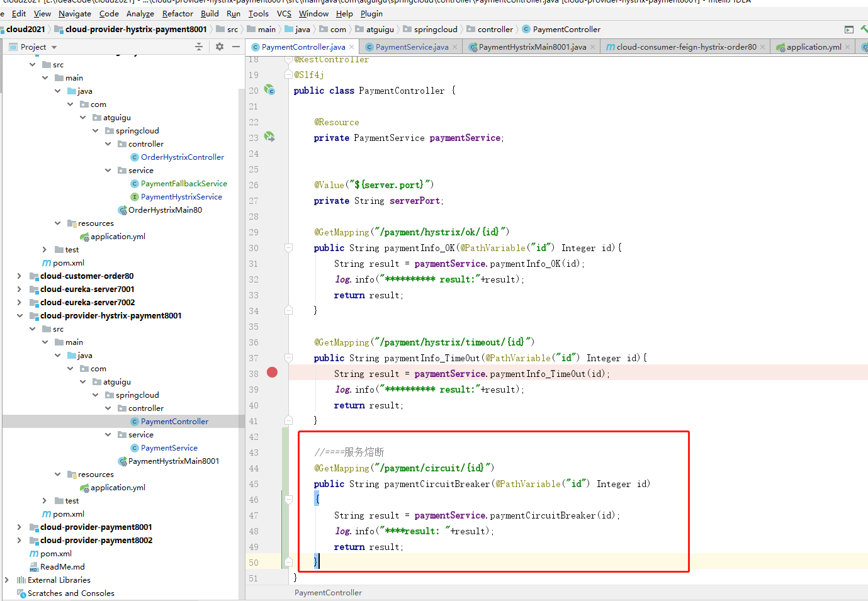Expand test folder under hystrix-payment8001
The height and width of the screenshot is (601, 868).
[x=45, y=501]
